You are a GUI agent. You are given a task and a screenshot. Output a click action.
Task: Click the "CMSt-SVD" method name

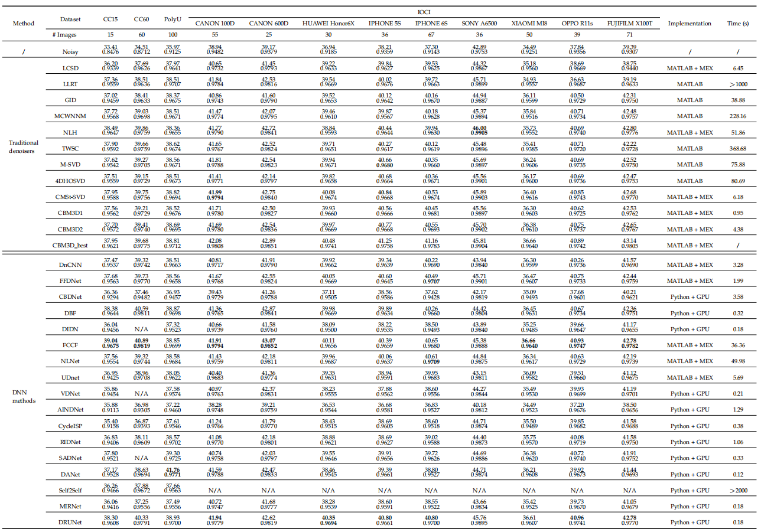pyautogui.click(x=70, y=197)
